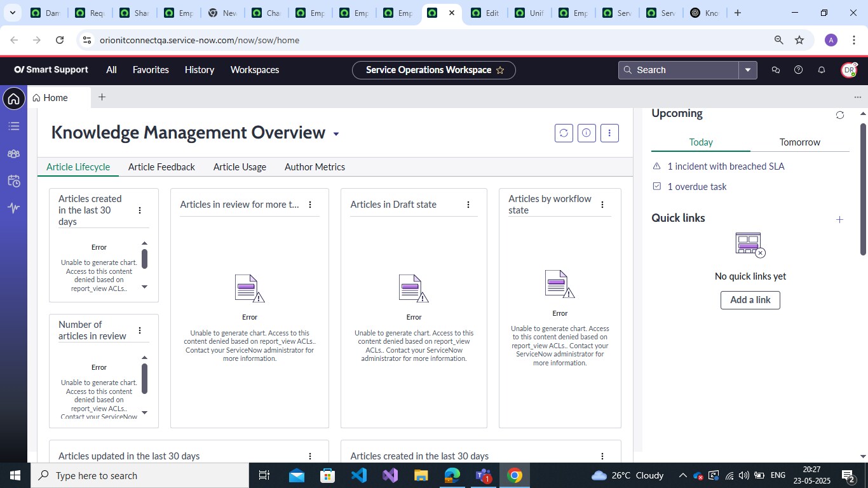Open the kebab menu on Articles in Draft state

(x=468, y=205)
